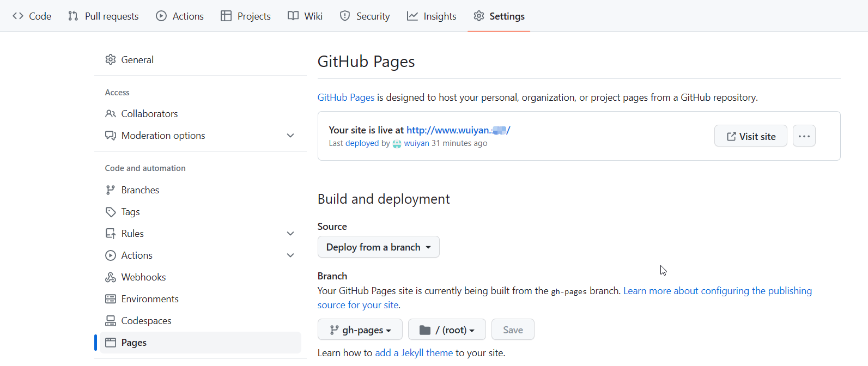Screen dimensions: 868x366
Task: Open the / (root) folder dropdown
Action: [x=446, y=330]
